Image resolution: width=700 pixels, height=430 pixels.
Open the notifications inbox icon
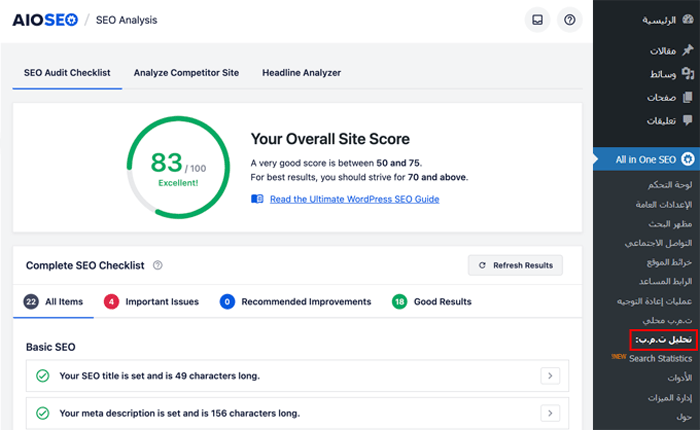coord(537,20)
